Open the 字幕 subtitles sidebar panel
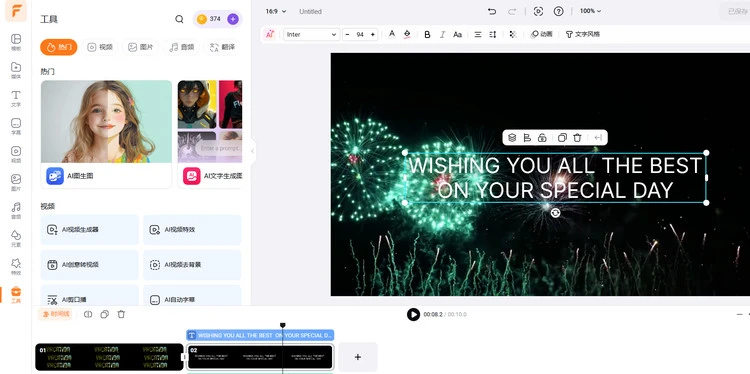This screenshot has height=374, width=750. click(x=16, y=126)
